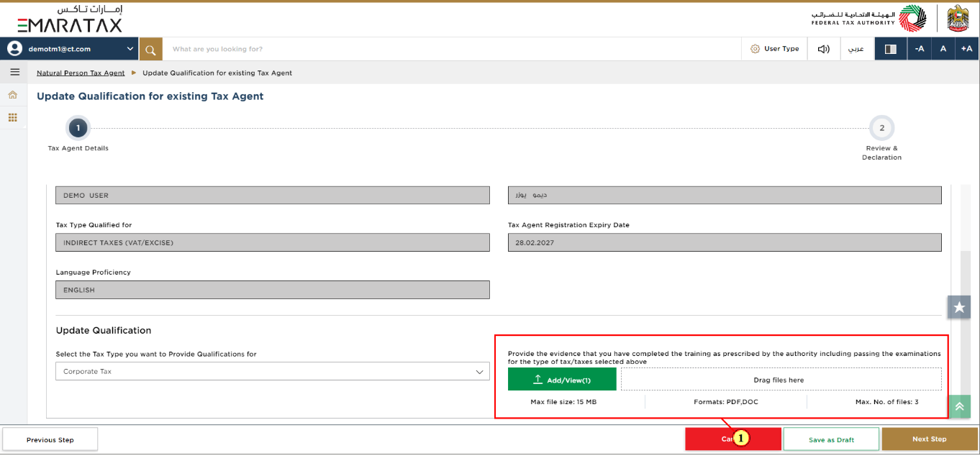Image resolution: width=980 pixels, height=466 pixels.
Task: Click the 'Max. No. of files: 3' text
Action: click(886, 402)
